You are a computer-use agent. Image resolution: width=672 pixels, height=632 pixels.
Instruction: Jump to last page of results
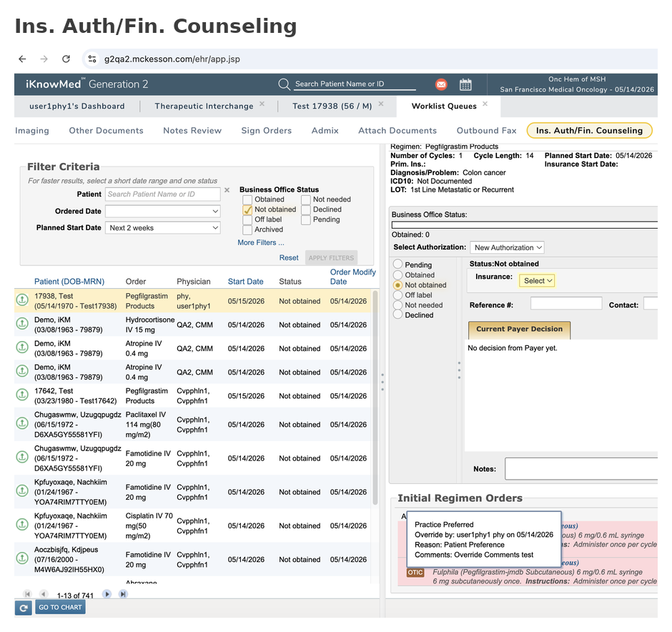[x=123, y=594]
